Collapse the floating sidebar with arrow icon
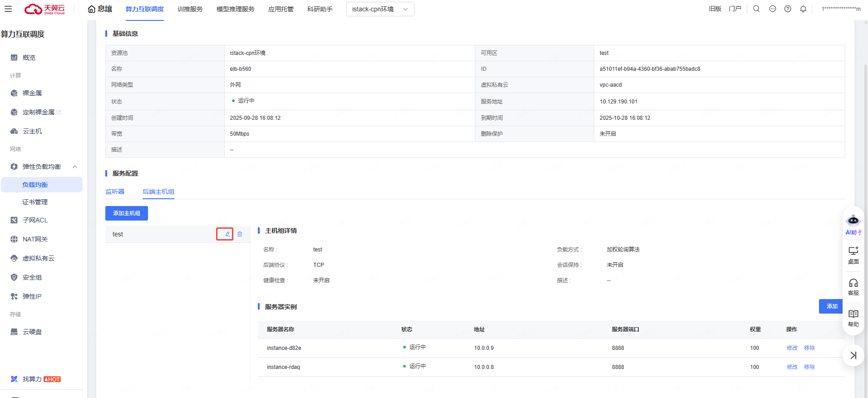The width and height of the screenshot is (868, 398). point(853,355)
